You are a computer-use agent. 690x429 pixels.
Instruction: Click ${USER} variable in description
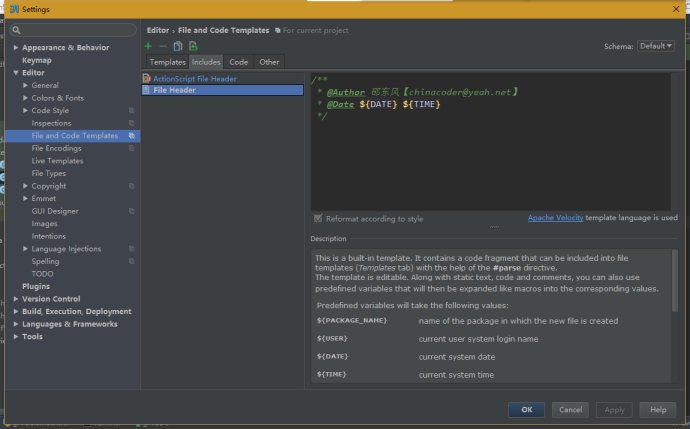coord(332,338)
